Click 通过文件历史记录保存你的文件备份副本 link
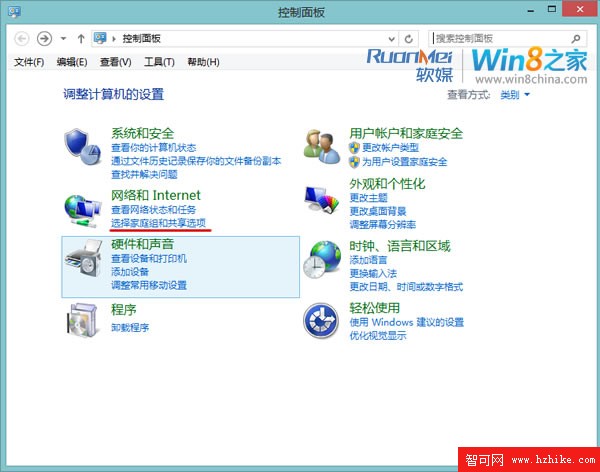600x472 pixels. (196, 161)
